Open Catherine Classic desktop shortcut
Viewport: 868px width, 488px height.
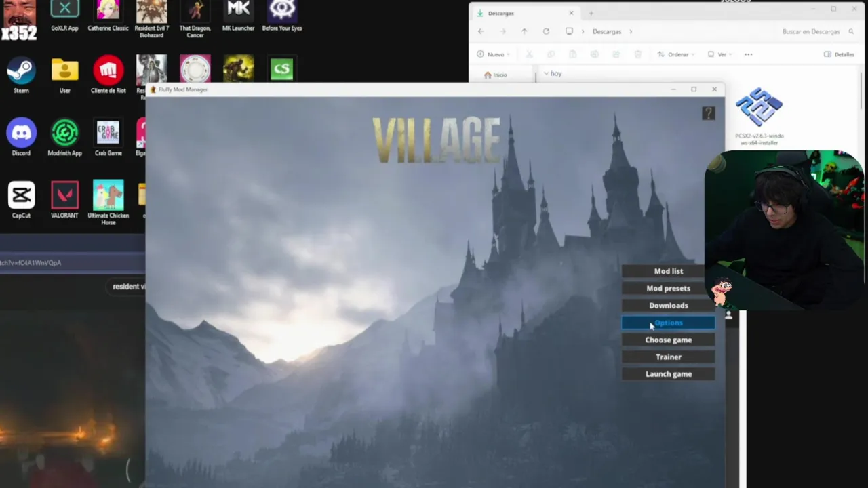(108, 16)
